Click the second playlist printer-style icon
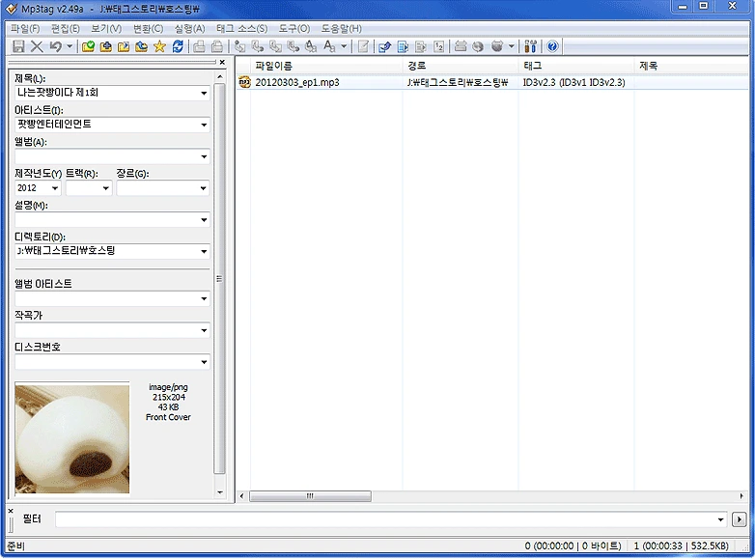Viewport: 755px width, 560px height. coord(217,46)
